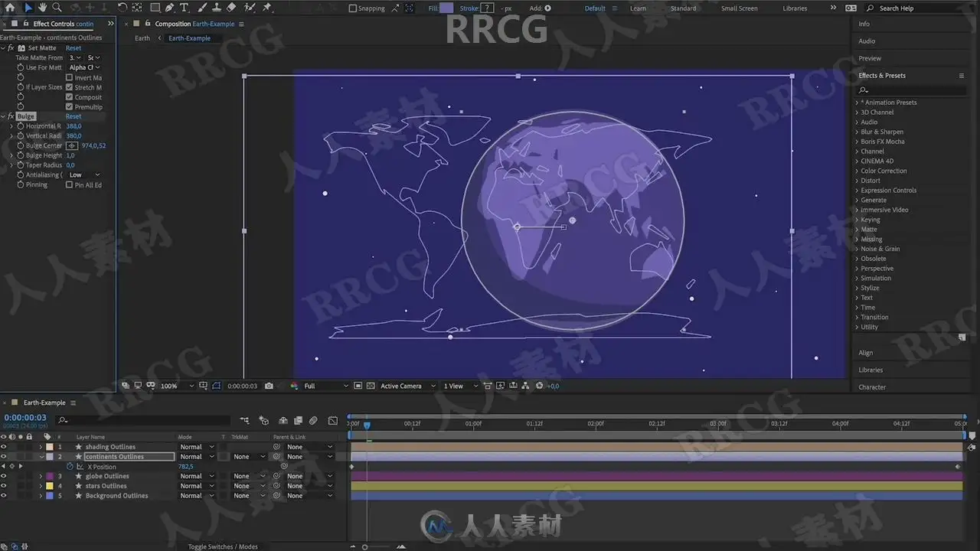This screenshot has height=551, width=980.
Task: Enable Pin All Edges checkbox
Action: (69, 184)
